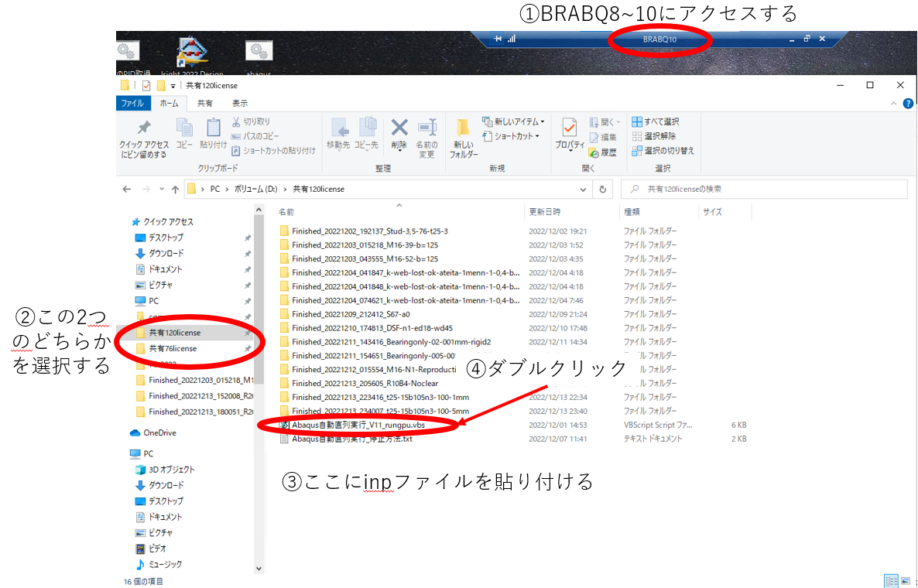Click the address bar refresh icon

[x=602, y=189]
